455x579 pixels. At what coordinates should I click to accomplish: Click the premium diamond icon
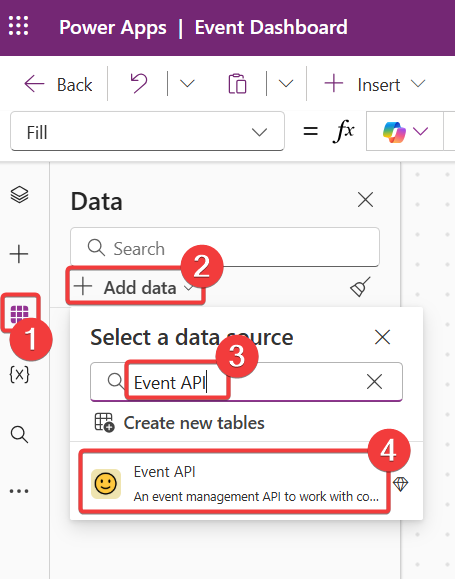(400, 484)
